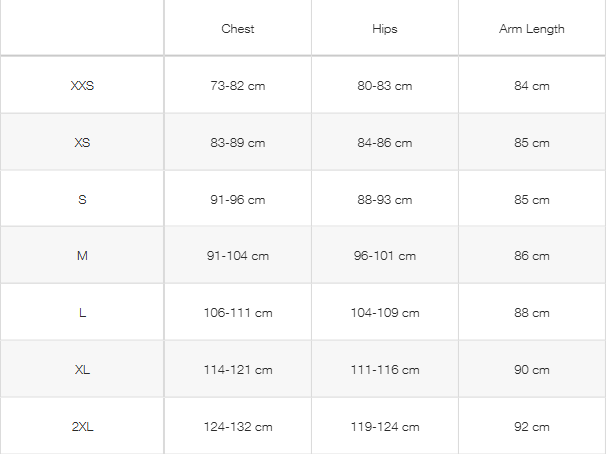The width and height of the screenshot is (606, 454).
Task: Click the 114-121 cm chest cell
Action: point(238,370)
